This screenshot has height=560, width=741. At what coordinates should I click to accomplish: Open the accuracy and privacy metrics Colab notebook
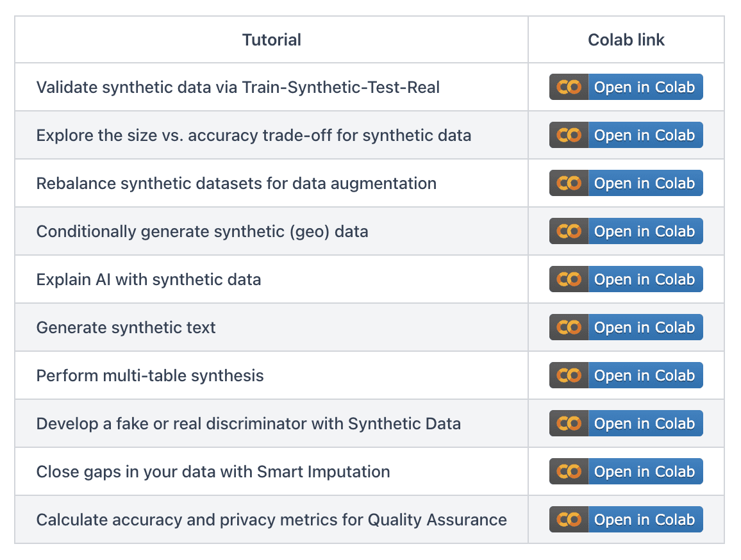(645, 520)
